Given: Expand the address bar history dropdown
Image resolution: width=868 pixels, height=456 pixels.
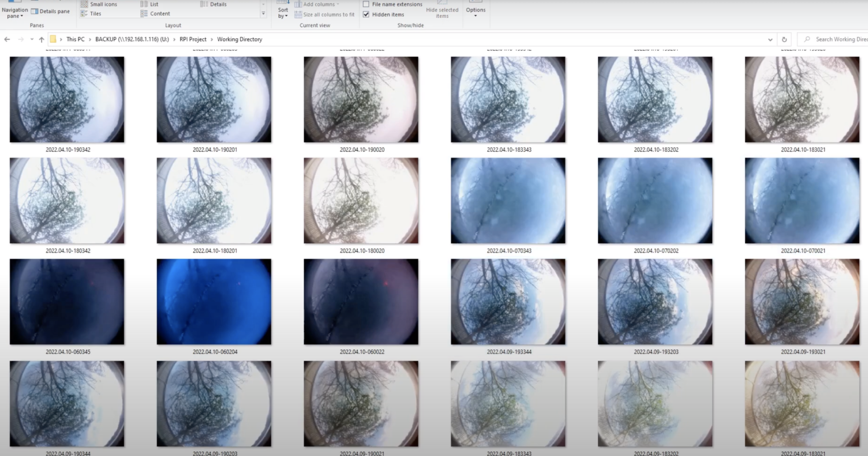Looking at the screenshot, I should click(770, 39).
